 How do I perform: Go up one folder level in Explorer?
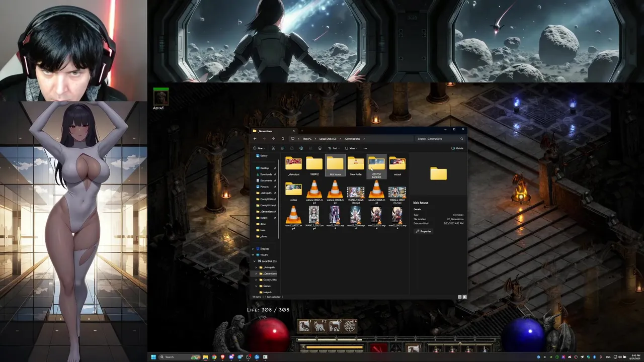(x=273, y=139)
